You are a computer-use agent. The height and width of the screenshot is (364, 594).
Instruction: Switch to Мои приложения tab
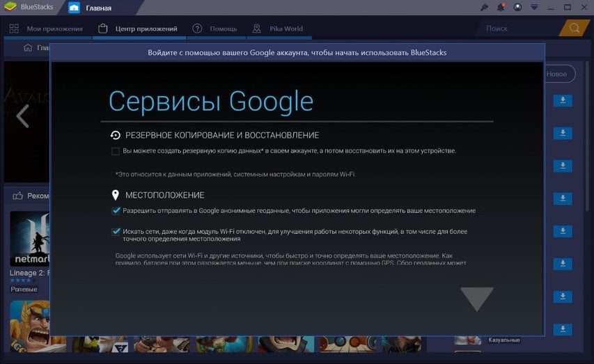click(47, 29)
